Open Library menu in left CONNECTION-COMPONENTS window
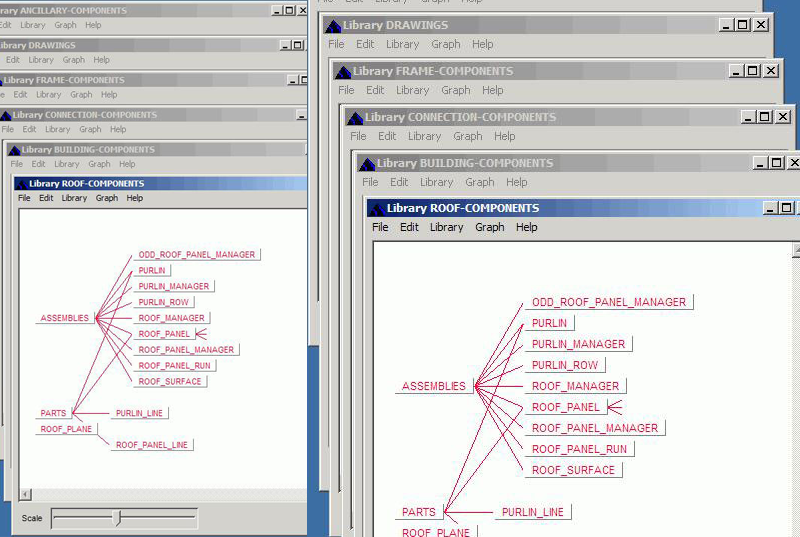The width and height of the screenshot is (800, 537). (58, 130)
